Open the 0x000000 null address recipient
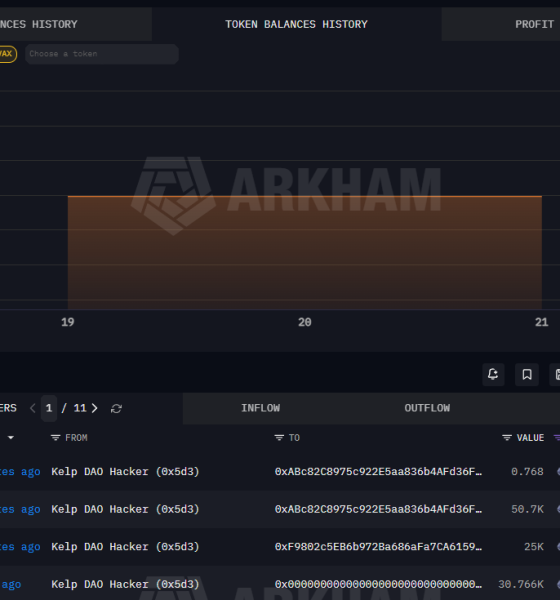 click(378, 584)
